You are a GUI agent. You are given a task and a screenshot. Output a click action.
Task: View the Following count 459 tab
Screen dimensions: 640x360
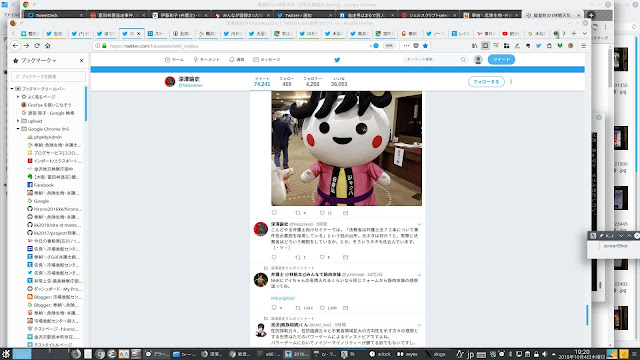click(287, 82)
